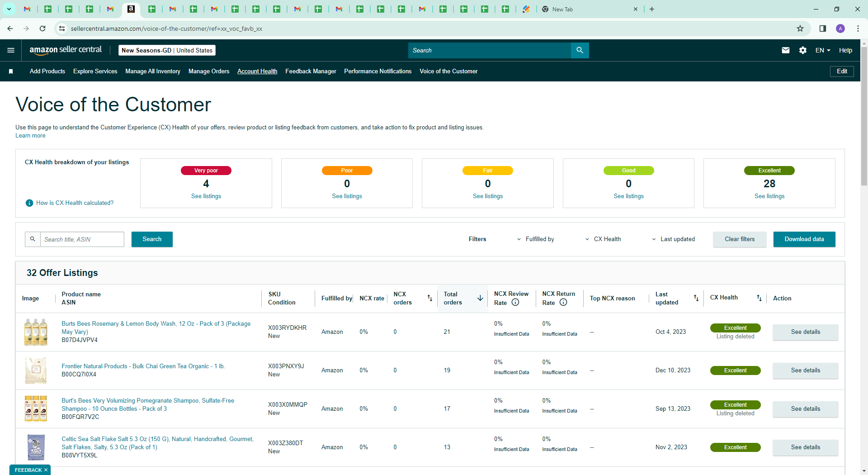The image size is (868, 475).
Task: Click the New Seasons-GD United States account switcher
Action: click(167, 50)
